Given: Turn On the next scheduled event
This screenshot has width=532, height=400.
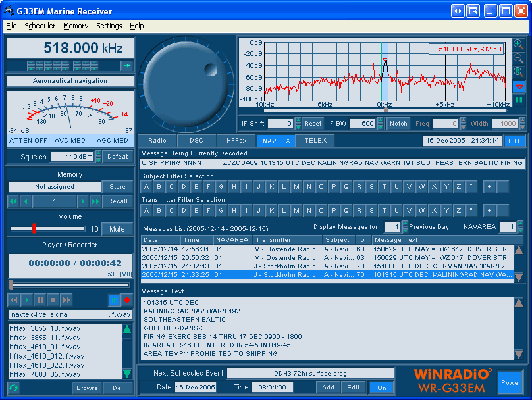Looking at the screenshot, I should pyautogui.click(x=381, y=388).
